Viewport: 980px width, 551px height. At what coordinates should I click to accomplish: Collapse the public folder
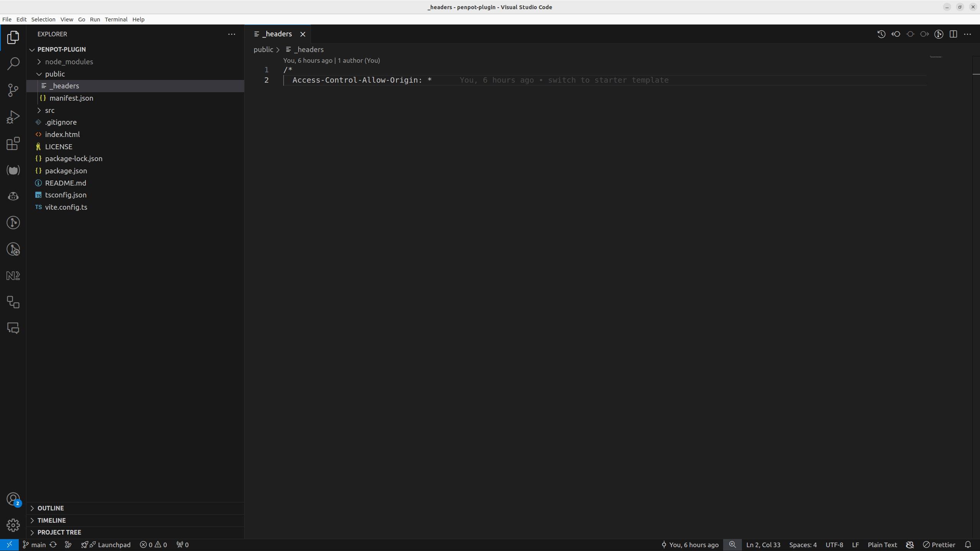[x=55, y=74]
